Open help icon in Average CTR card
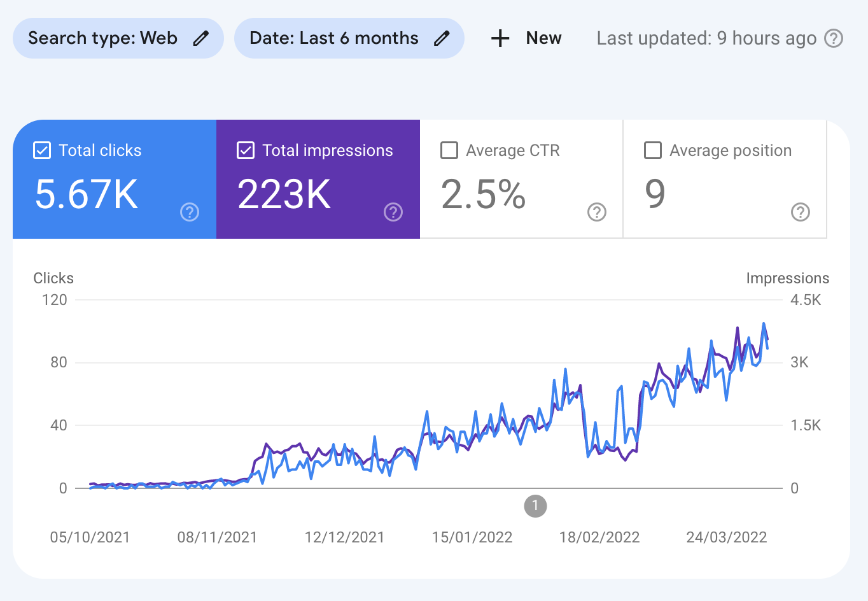This screenshot has height=601, width=868. [x=597, y=212]
